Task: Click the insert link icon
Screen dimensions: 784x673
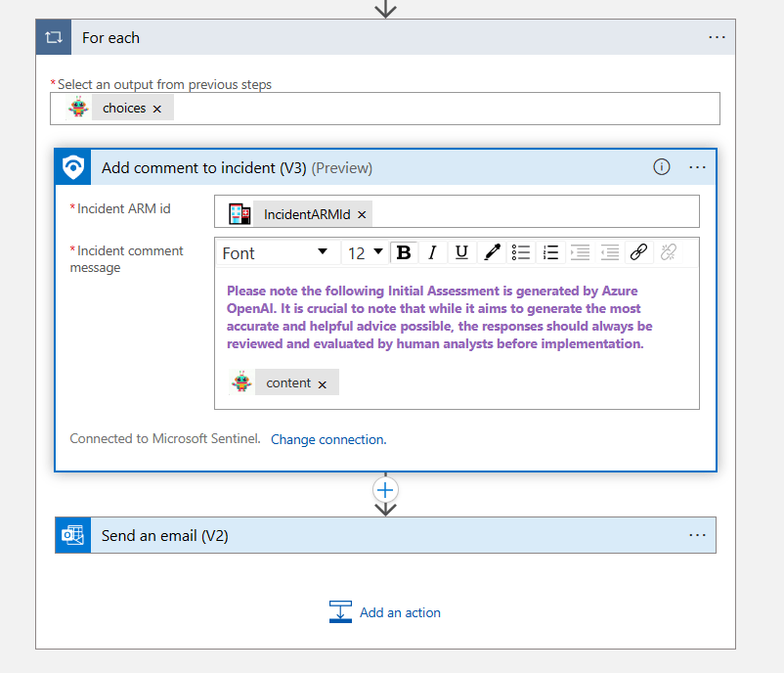Action: [x=638, y=252]
